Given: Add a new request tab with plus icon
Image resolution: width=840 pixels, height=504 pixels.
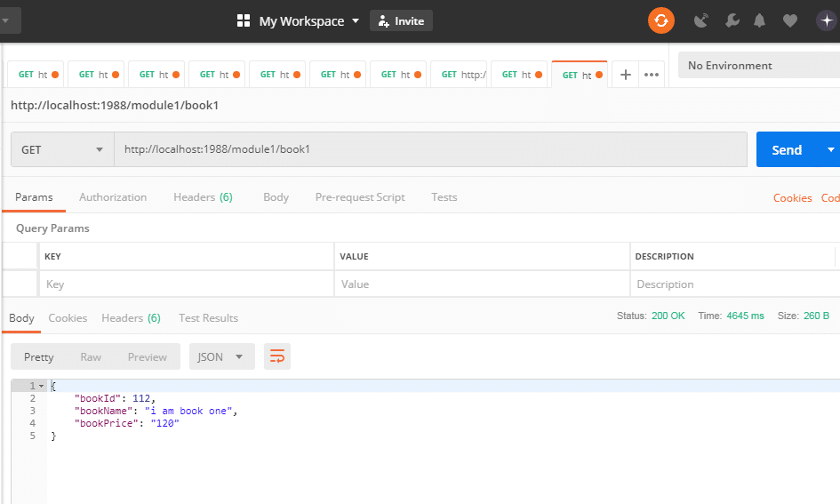Looking at the screenshot, I should (625, 75).
